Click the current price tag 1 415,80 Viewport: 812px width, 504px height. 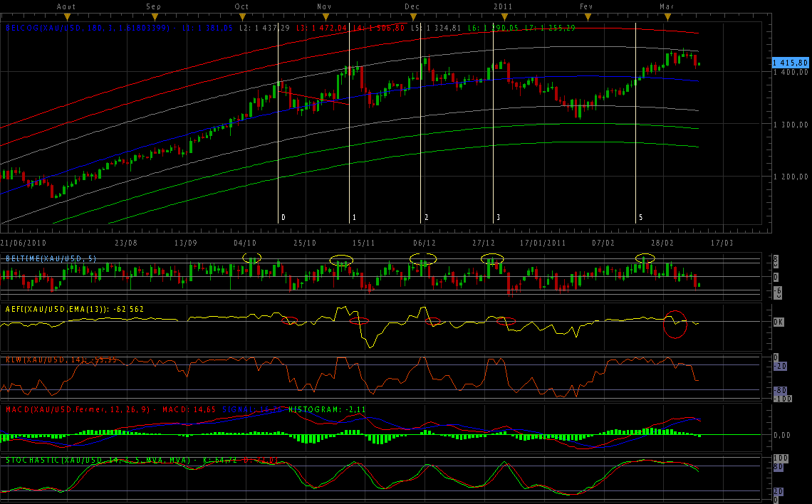[x=790, y=63]
